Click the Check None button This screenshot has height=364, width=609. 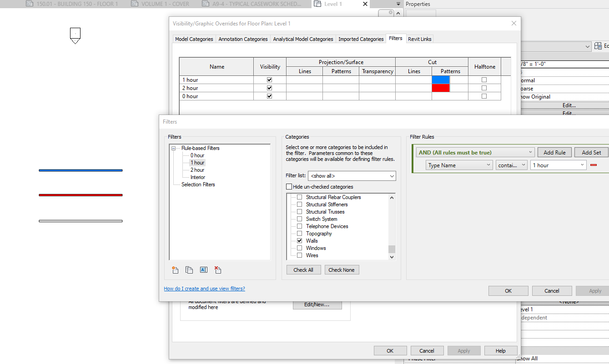click(x=342, y=269)
